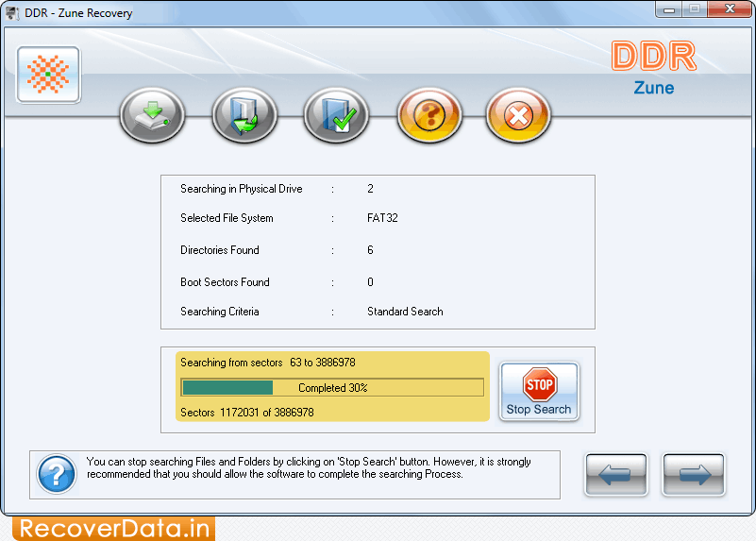
Task: Click the 'Directories Found' label
Action: tap(219, 250)
